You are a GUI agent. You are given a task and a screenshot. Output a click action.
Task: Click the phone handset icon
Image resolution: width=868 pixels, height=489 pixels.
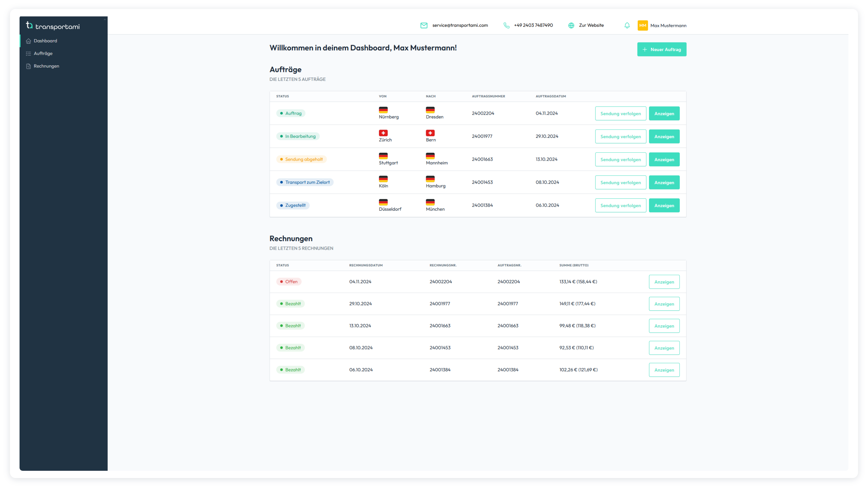click(506, 26)
